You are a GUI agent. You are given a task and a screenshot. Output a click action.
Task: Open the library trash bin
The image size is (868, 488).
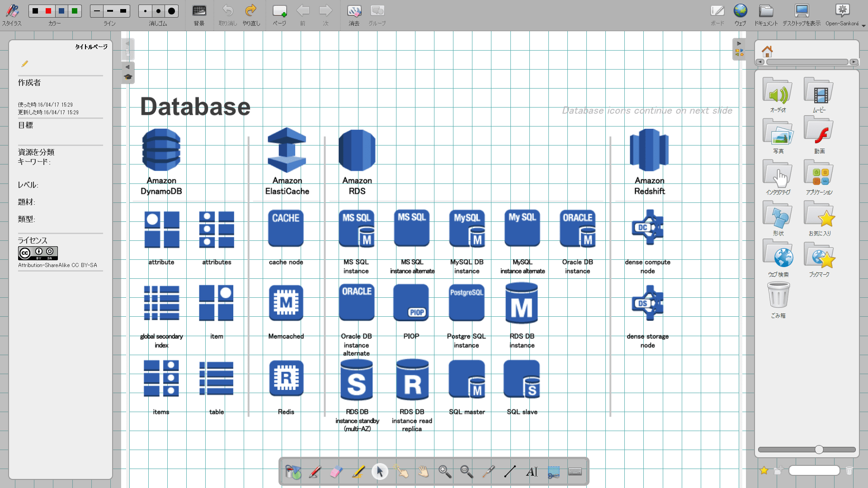(778, 300)
